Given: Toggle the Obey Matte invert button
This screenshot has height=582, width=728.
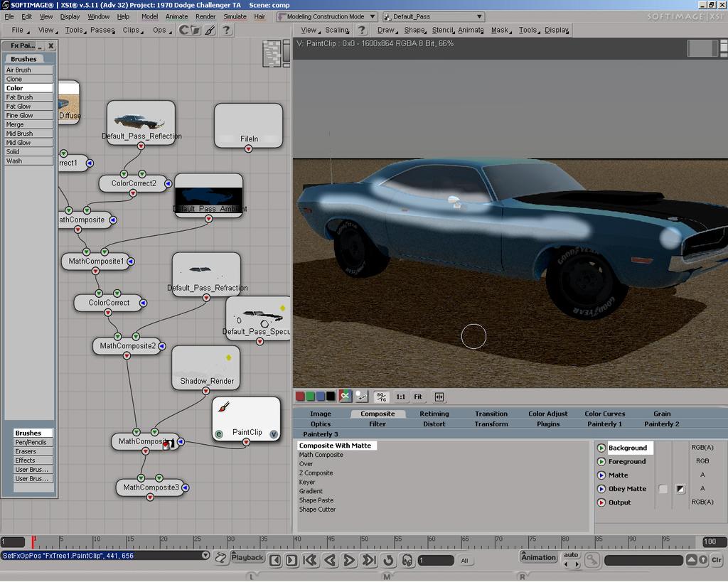Looking at the screenshot, I should pyautogui.click(x=680, y=489).
